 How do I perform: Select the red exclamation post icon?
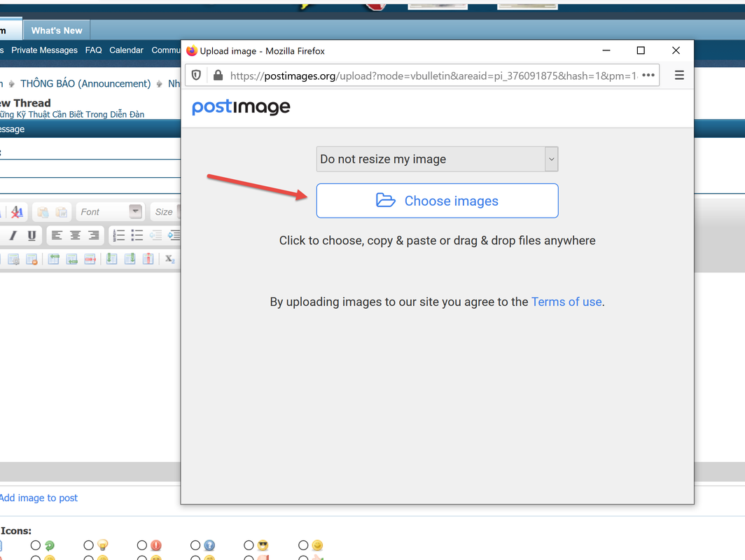tap(142, 545)
